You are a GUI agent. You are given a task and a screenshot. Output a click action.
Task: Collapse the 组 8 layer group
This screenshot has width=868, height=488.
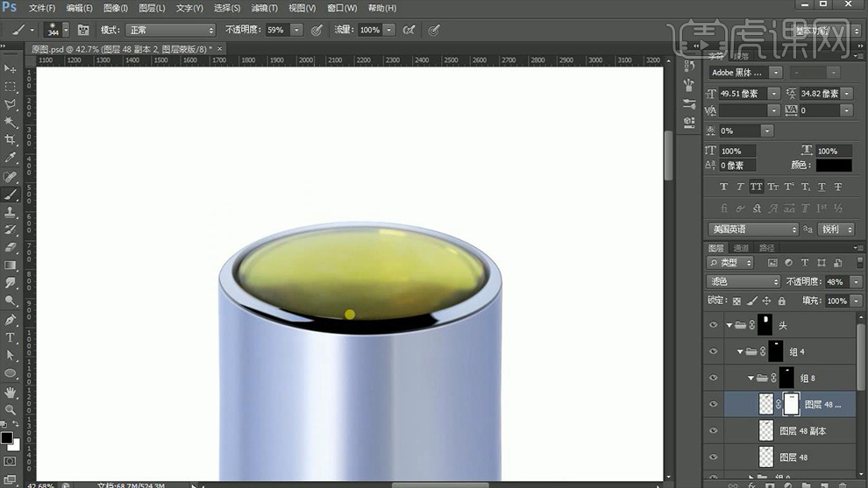pyautogui.click(x=751, y=378)
